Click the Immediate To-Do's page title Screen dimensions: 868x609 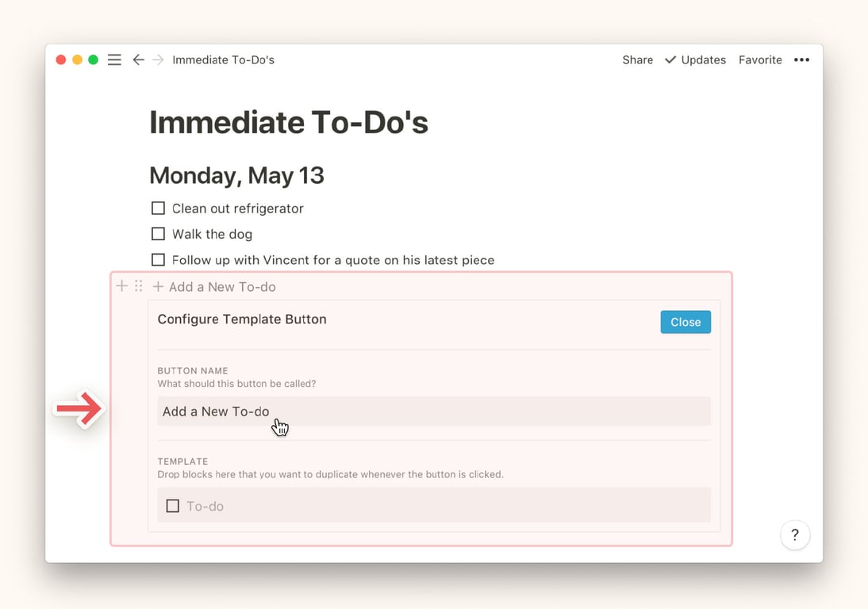pyautogui.click(x=289, y=123)
